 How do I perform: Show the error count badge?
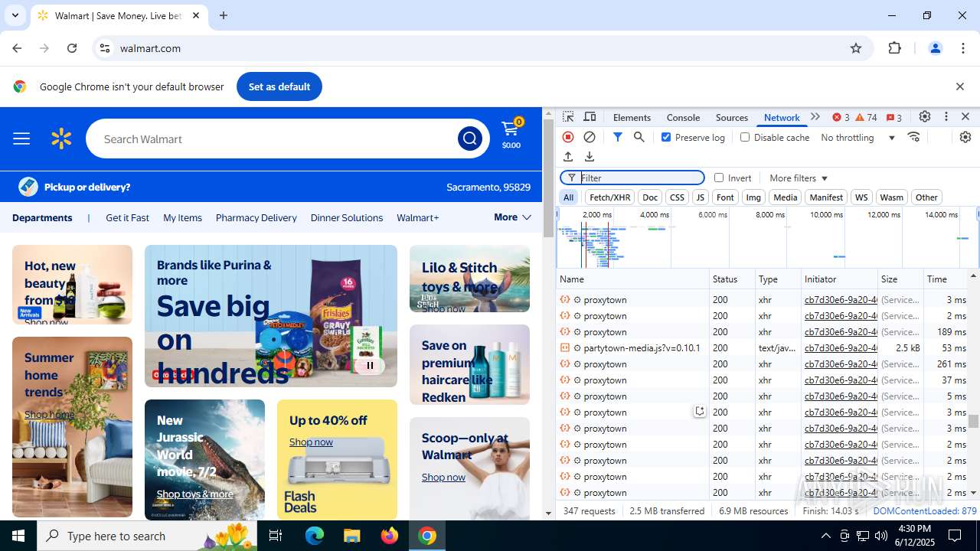(x=841, y=117)
